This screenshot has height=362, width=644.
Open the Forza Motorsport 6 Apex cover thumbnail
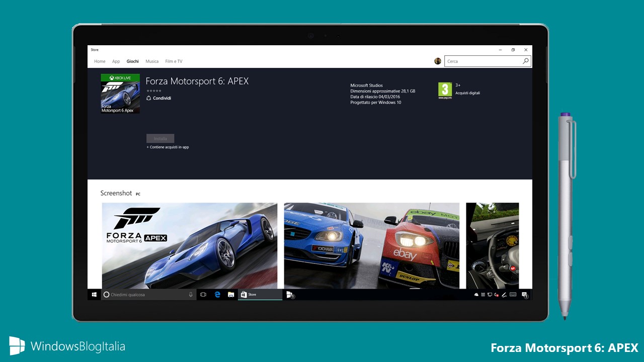[x=120, y=94]
